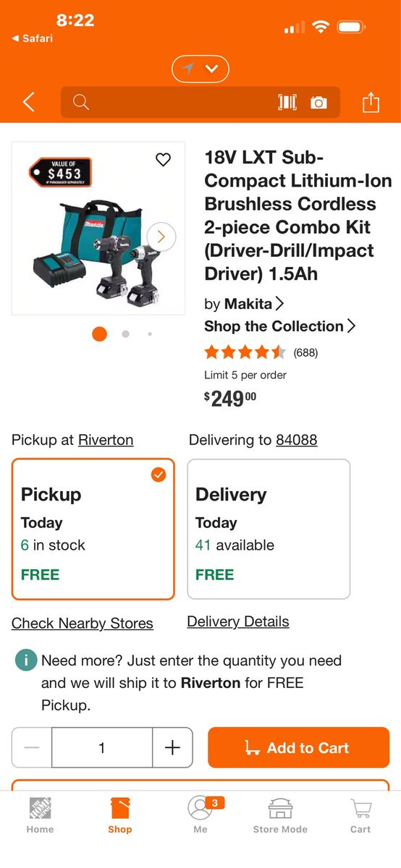The image size is (401, 868).
Task: Select the Delivery fulfillment option
Action: [x=269, y=529]
